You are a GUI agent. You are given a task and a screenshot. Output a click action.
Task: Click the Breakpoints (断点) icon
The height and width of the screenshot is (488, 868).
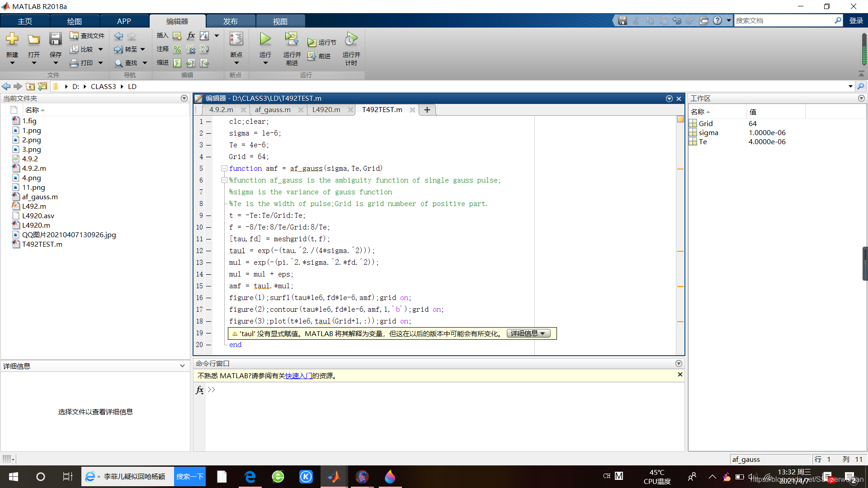pyautogui.click(x=236, y=40)
